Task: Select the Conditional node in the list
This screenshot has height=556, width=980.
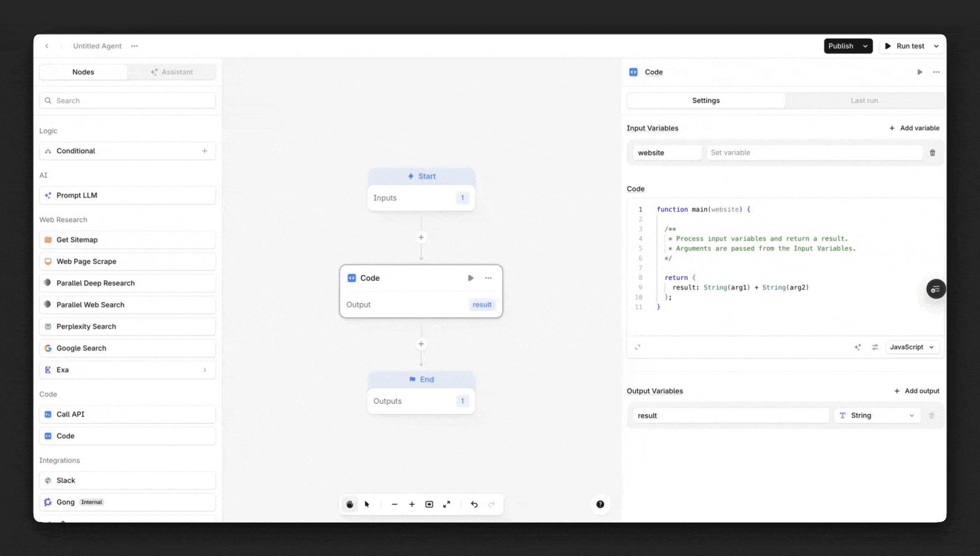Action: click(x=128, y=151)
